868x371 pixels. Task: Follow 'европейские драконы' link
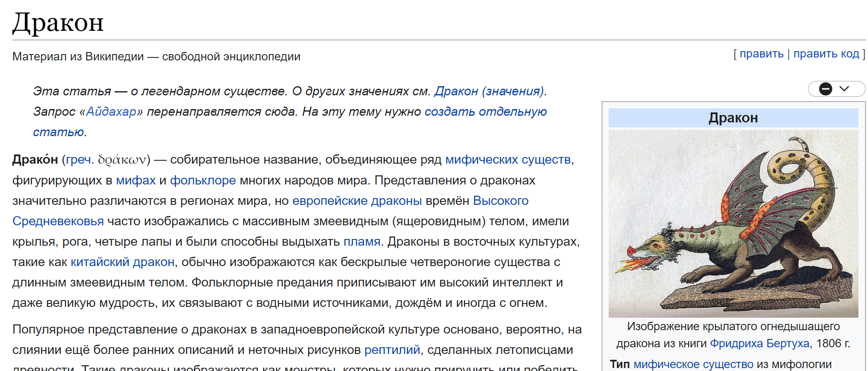tap(357, 201)
